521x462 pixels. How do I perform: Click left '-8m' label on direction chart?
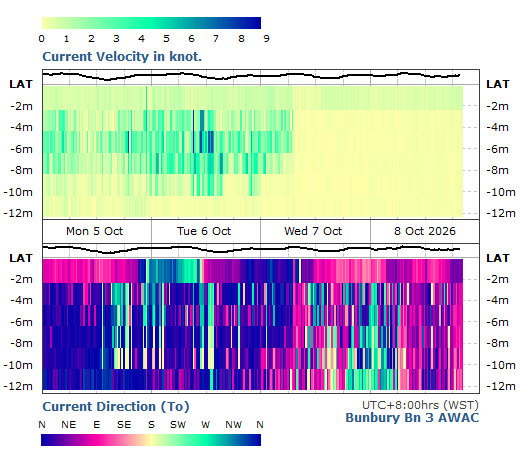(x=22, y=343)
